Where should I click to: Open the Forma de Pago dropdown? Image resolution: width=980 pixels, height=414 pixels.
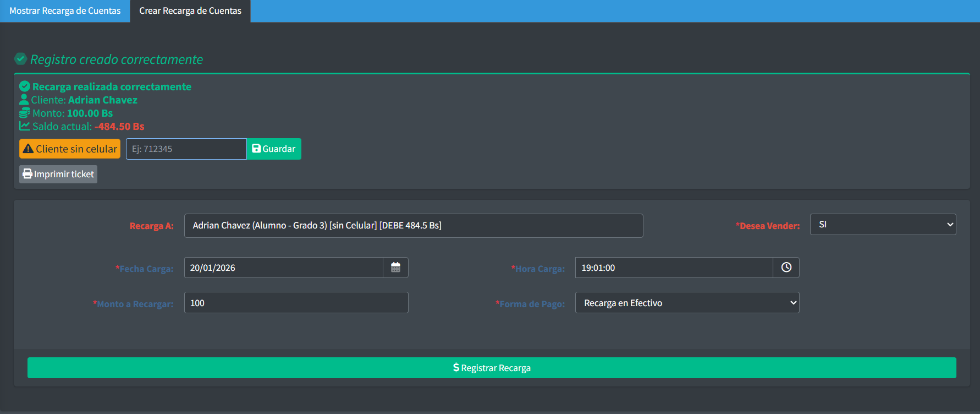pos(687,303)
